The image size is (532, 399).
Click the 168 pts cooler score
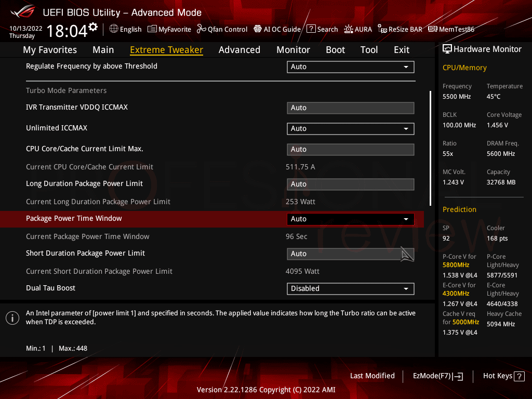point(497,238)
